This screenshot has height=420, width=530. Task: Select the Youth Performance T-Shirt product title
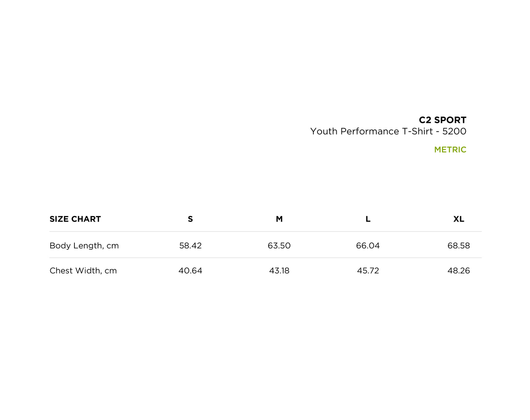coord(388,131)
